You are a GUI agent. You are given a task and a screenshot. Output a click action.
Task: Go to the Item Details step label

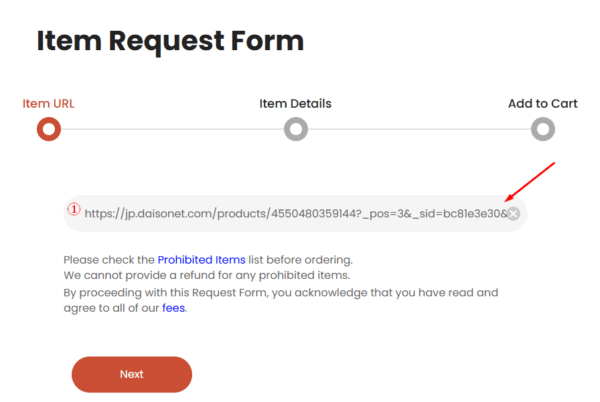(295, 103)
